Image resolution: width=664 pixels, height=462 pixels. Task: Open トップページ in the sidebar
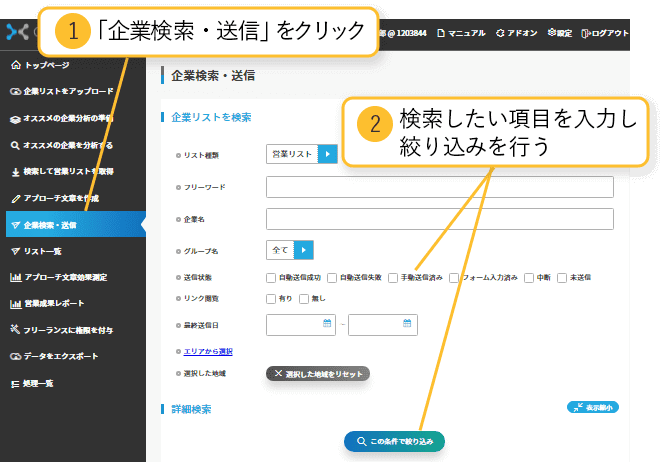pos(47,65)
